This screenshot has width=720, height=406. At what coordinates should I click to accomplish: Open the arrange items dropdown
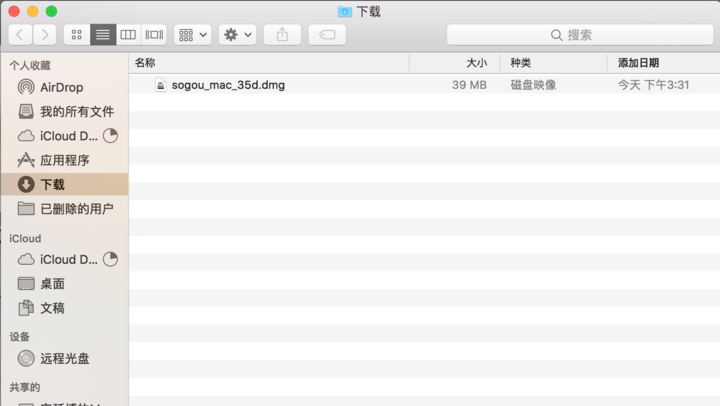point(192,34)
